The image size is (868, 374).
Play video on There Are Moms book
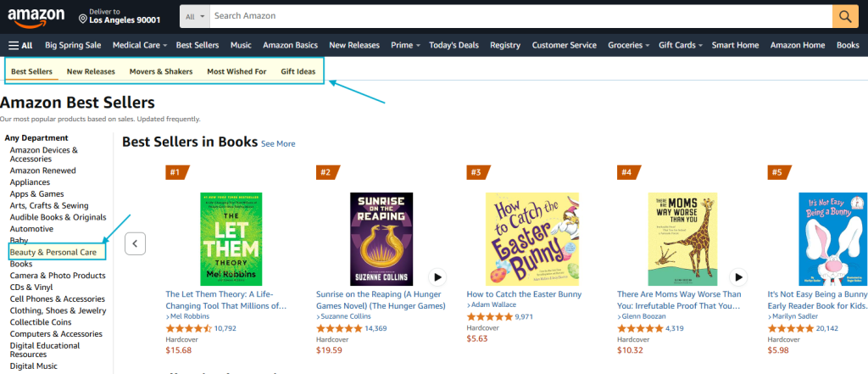[x=738, y=276]
